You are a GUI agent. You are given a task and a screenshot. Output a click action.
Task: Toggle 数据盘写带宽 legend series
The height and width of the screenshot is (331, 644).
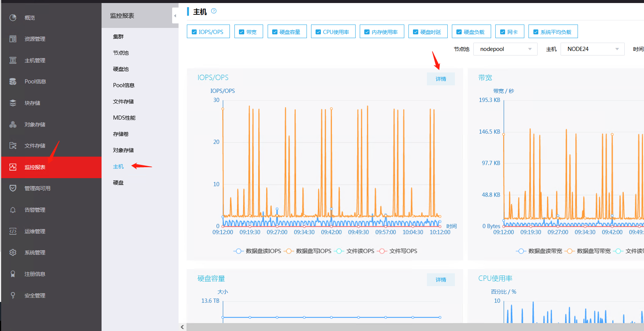(587, 251)
